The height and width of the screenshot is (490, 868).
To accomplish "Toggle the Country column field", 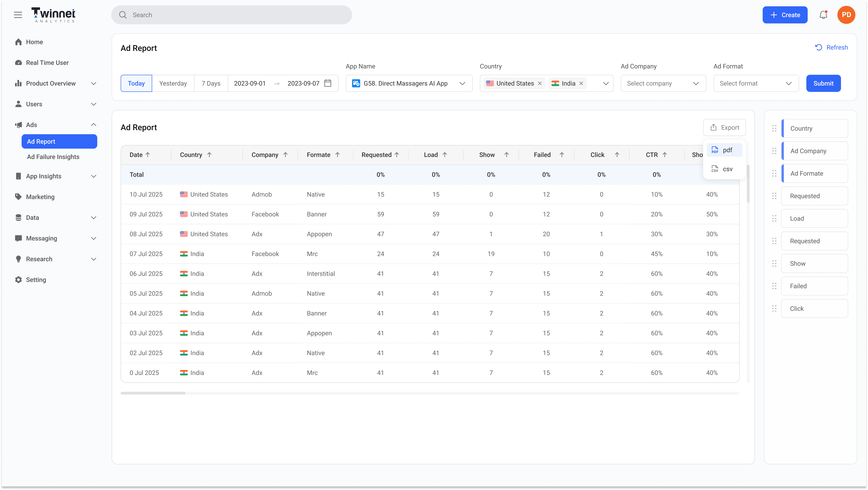I will coord(814,128).
